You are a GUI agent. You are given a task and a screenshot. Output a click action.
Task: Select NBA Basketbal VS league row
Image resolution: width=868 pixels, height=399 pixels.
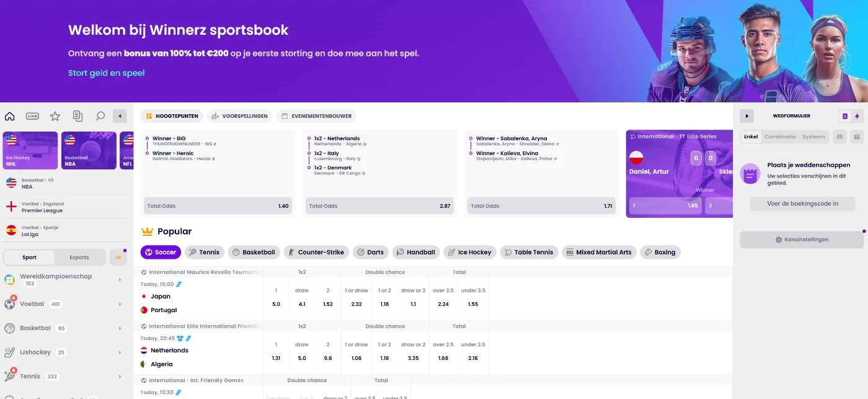(x=66, y=183)
